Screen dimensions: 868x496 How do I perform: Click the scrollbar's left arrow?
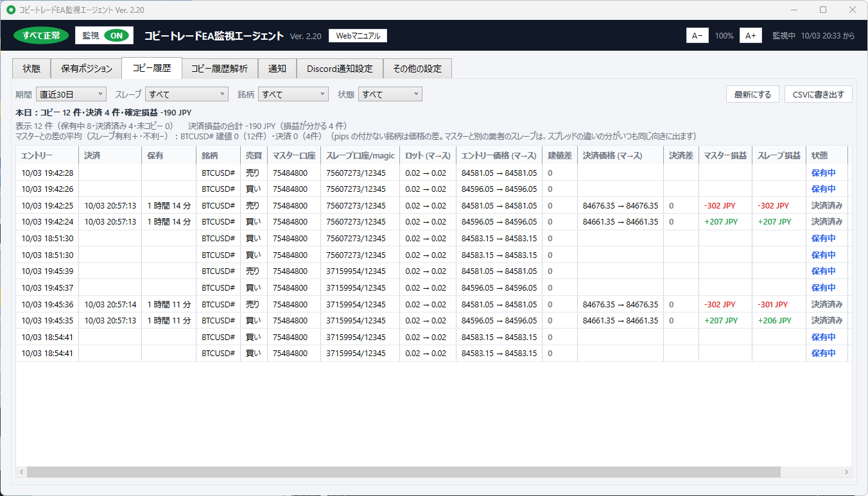click(22, 472)
